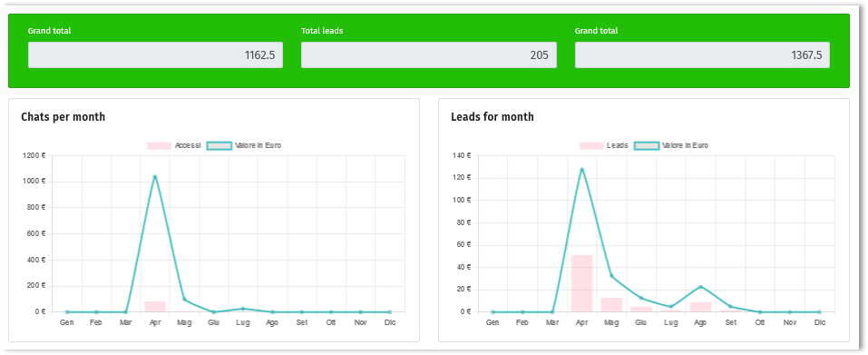Click the Lug data point in Chats chart
Screen dimensions: 868x355
pyautogui.click(x=243, y=309)
